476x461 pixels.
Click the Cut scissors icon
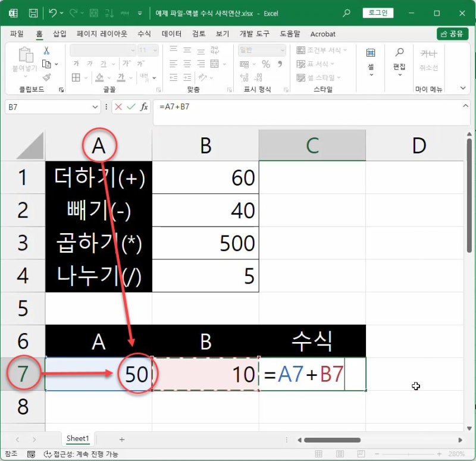point(46,51)
